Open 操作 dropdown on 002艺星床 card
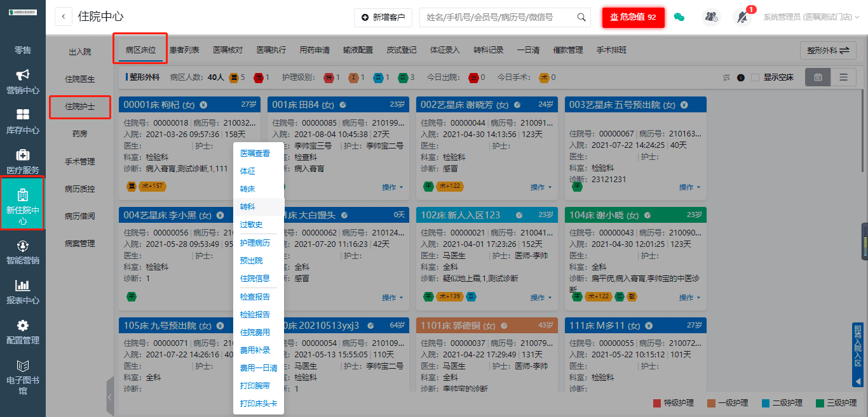868x417 pixels. (541, 187)
